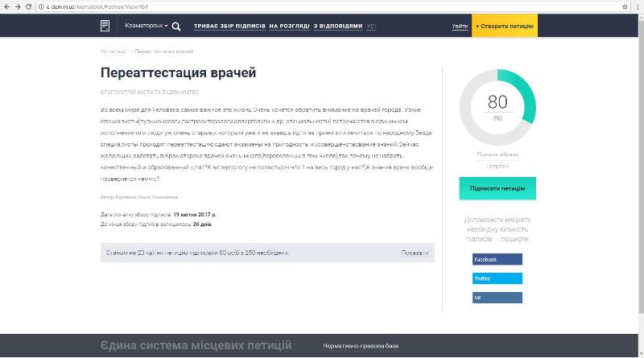Open the 'Усі' petitions tab
This screenshot has height=358, width=644.
371,26
